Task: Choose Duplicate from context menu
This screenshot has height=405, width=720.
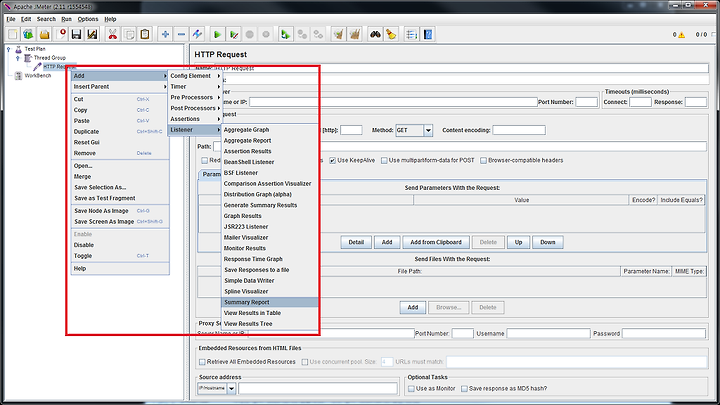Action: (120, 131)
